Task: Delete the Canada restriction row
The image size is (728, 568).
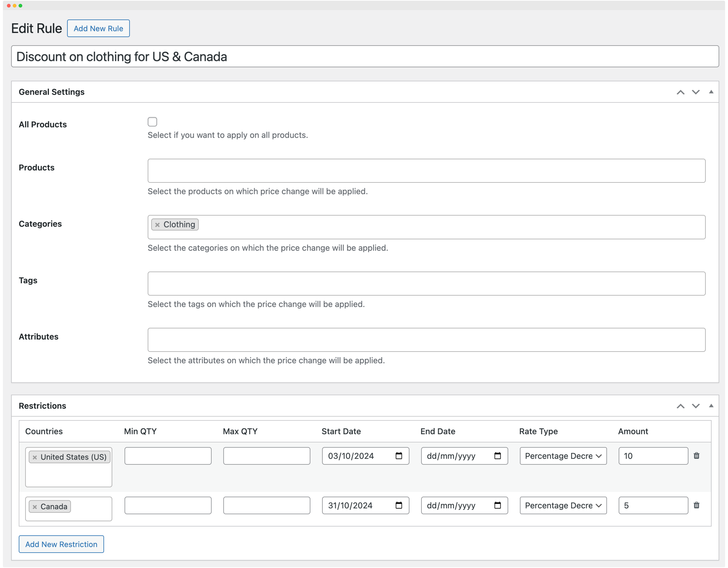Action: point(696,505)
